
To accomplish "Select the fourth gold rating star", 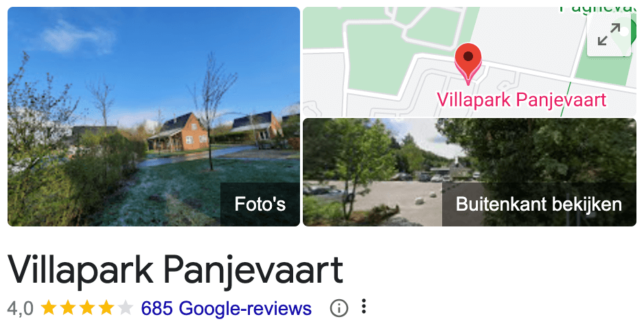I will 106,307.
